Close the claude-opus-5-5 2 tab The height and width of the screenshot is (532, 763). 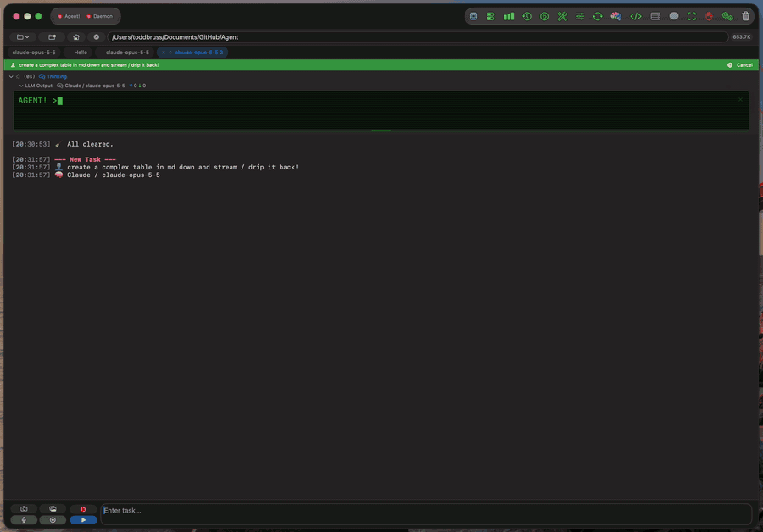click(164, 52)
